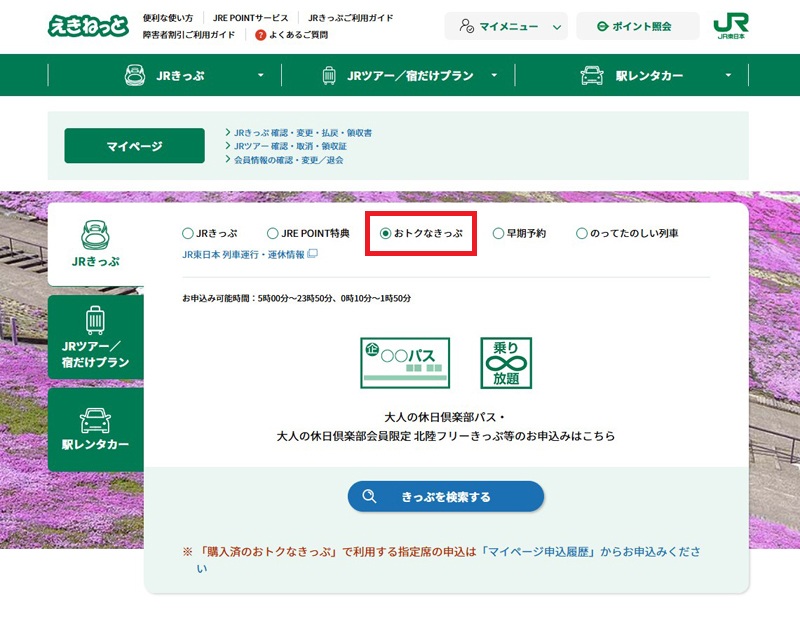Click the suitcase icon in green navigation bar
Viewport: 800px width, 620px height.
[329, 76]
